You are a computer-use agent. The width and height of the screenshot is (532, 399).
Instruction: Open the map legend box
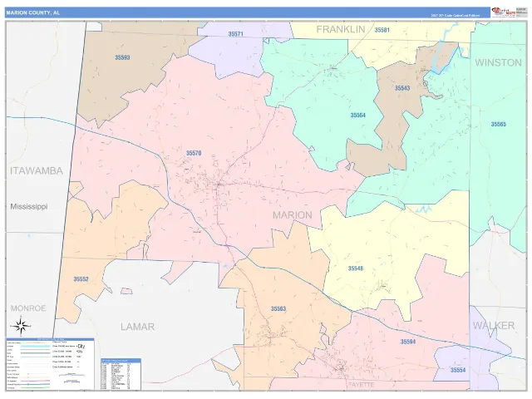(x=50, y=364)
